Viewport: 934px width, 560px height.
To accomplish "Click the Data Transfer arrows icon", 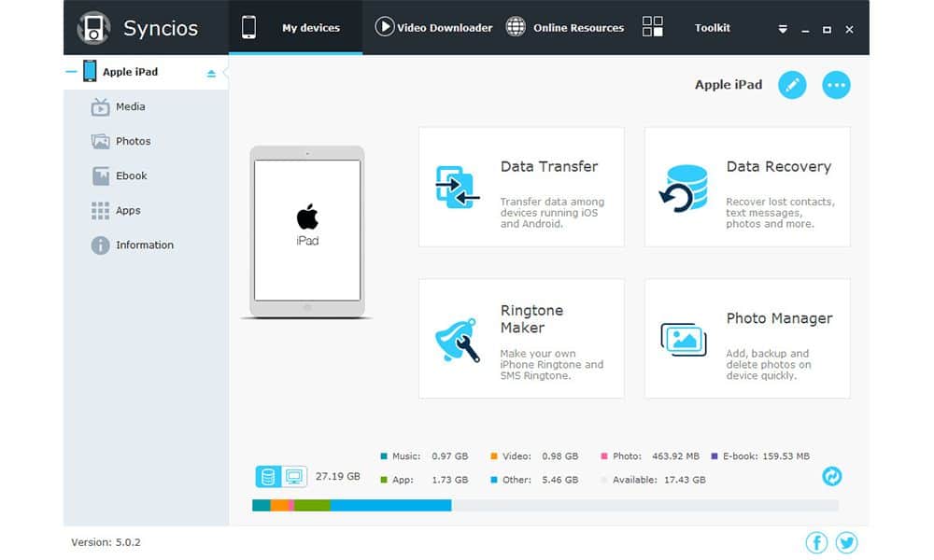I will pos(457,187).
